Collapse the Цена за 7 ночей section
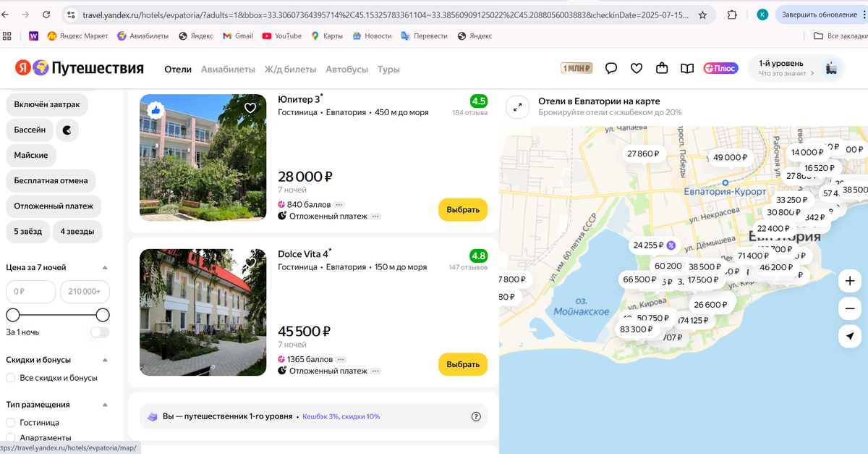This screenshot has height=454, width=868. click(105, 267)
